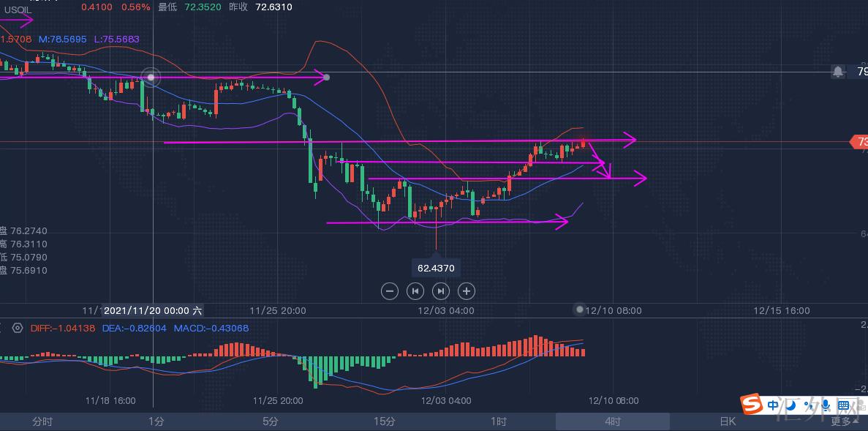Click the 76.2740 open price value
Screen dimensions: 868x431
tap(29, 231)
